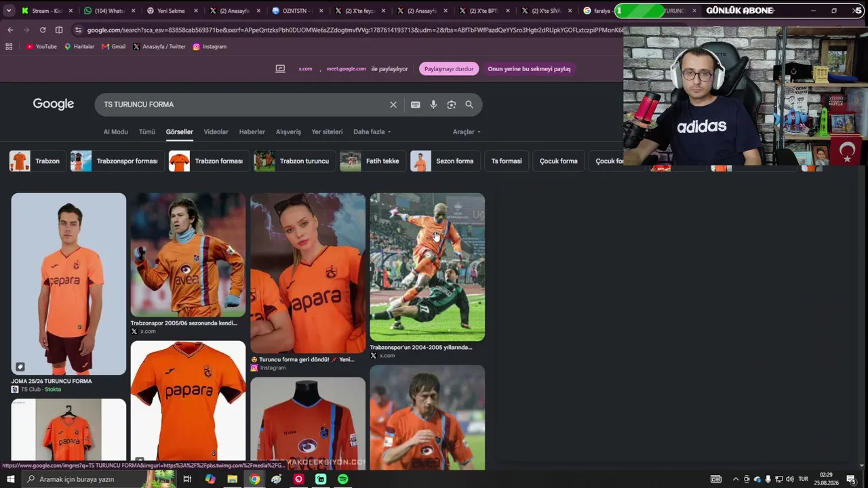The height and width of the screenshot is (488, 868).
Task: Clear the Google search box text
Action: click(393, 104)
